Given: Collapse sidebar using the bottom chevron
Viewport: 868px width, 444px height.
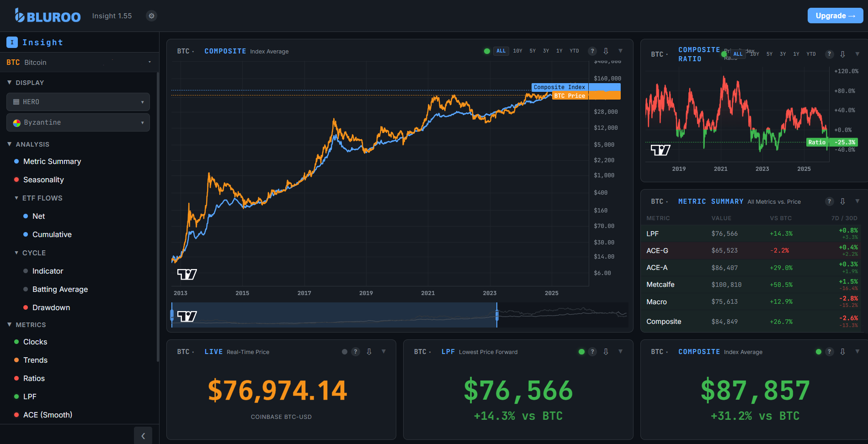Looking at the screenshot, I should (x=143, y=435).
